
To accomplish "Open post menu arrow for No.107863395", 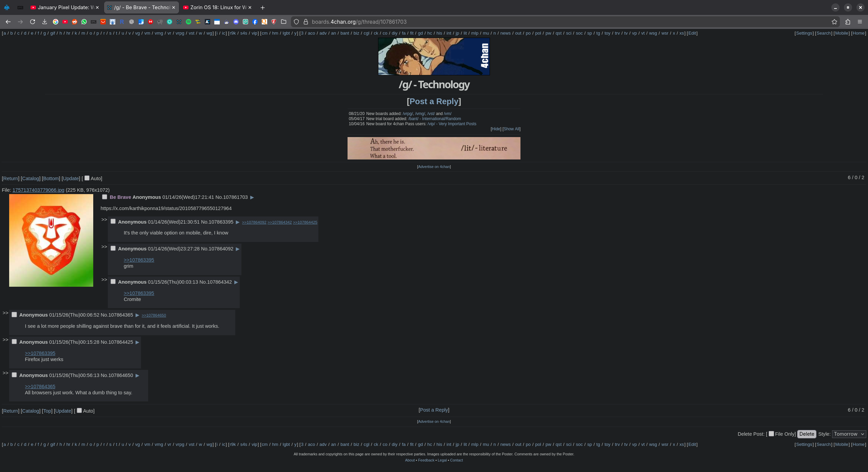I will (238, 222).
